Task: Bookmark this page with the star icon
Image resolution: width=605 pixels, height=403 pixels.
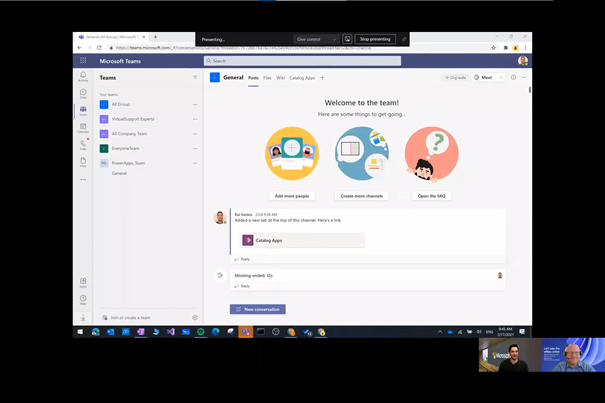Action: 493,48
